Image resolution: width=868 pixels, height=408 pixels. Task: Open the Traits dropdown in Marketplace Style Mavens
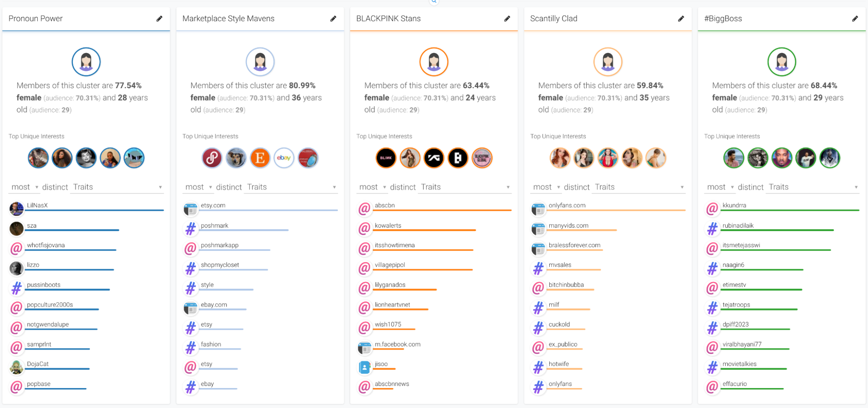pos(291,187)
